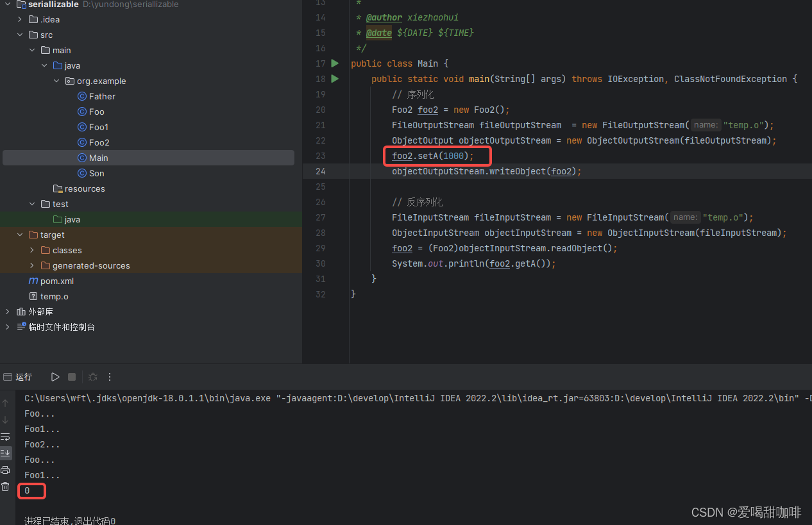
Task: Click the Father class icon in the tree
Action: 82,96
